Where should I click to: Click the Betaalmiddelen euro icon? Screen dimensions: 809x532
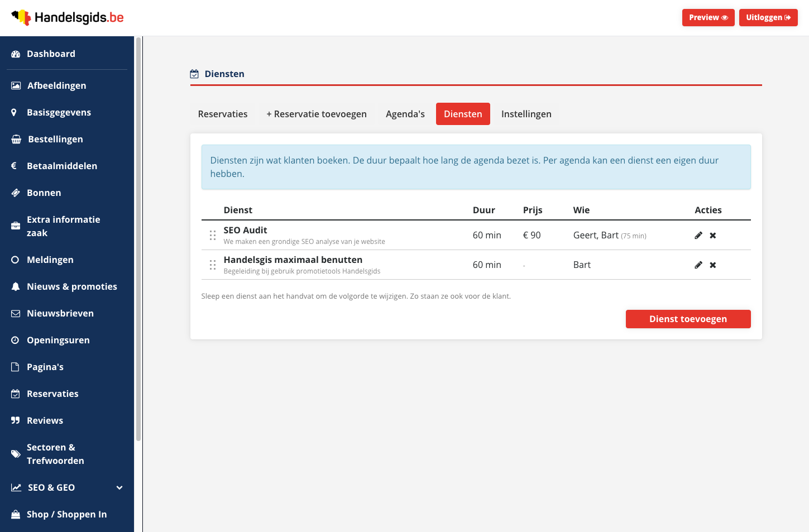[x=14, y=166]
